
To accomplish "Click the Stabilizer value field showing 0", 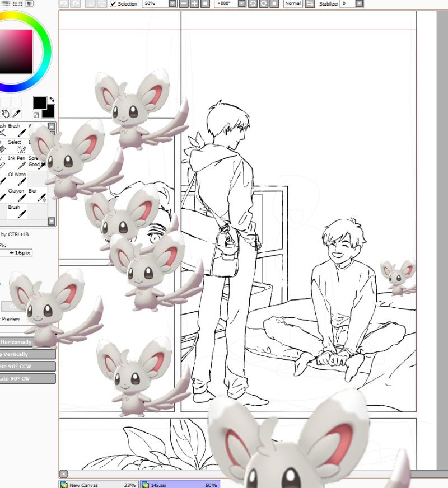I will tap(348, 4).
